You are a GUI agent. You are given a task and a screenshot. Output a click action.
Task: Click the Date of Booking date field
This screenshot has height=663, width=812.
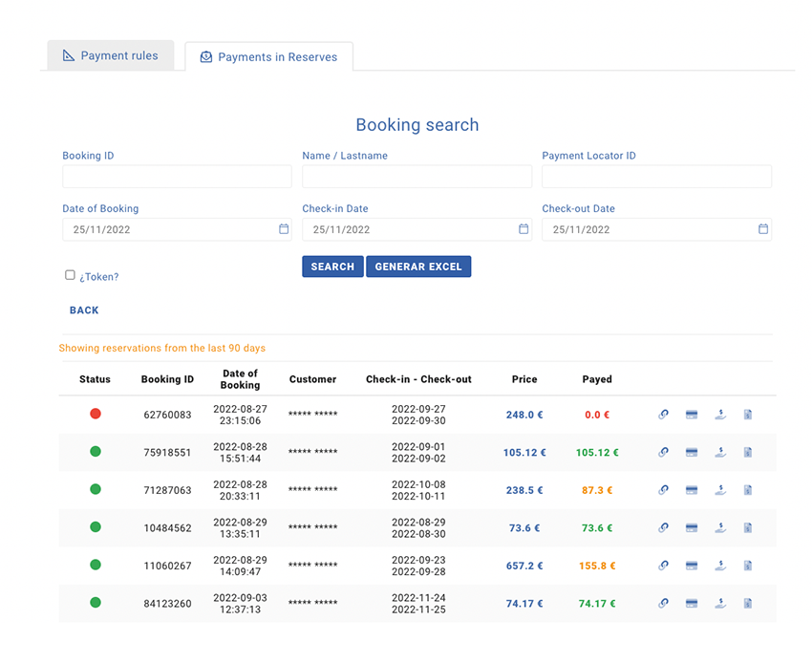coord(177,229)
